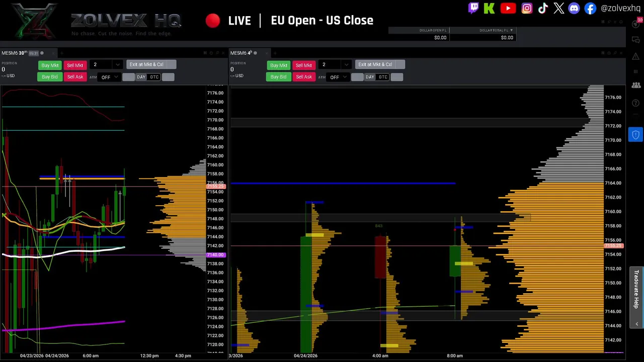Expand the Dollar Total P/L column arrow
Image resolution: width=644 pixels, height=362 pixels.
pyautogui.click(x=511, y=30)
